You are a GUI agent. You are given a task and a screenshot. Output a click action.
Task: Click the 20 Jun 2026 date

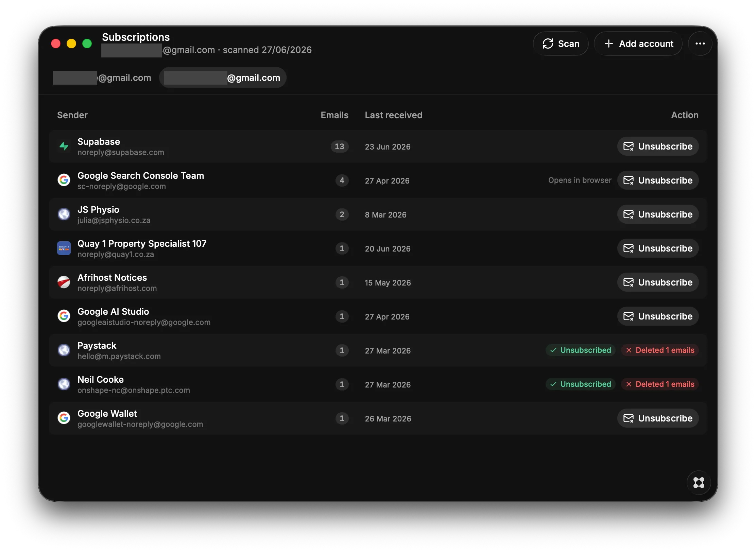pyautogui.click(x=388, y=249)
